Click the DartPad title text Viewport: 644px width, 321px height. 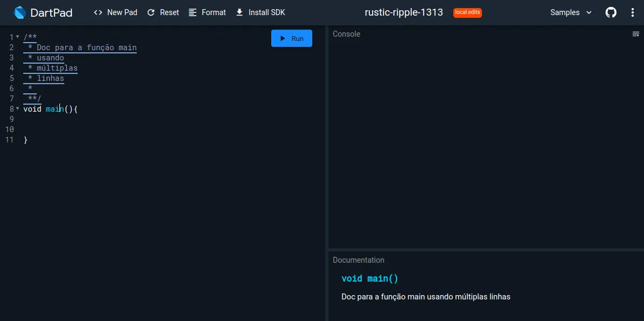(51, 13)
